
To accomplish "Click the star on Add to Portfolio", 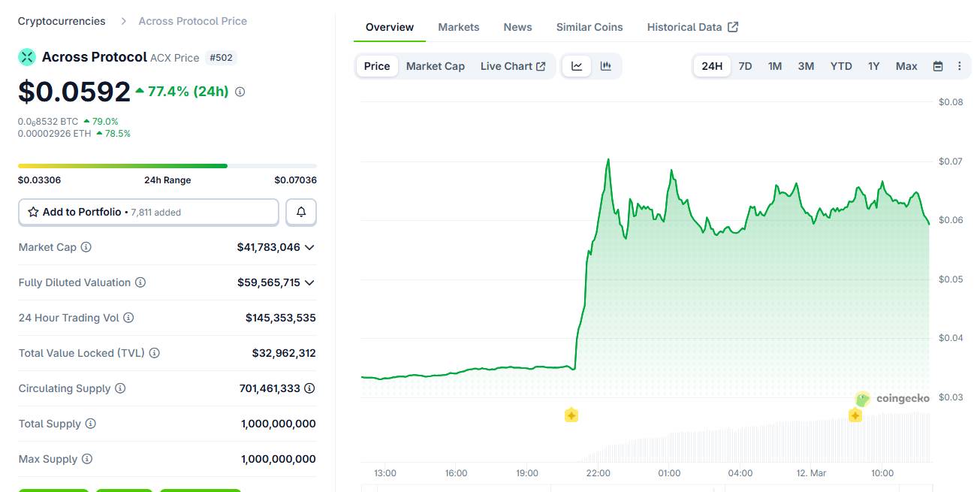I will coord(33,212).
